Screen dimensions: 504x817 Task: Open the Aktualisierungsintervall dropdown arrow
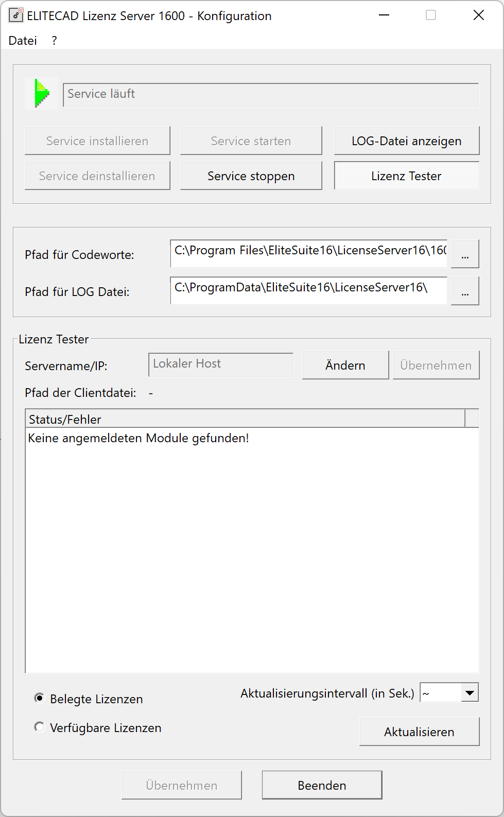point(470,692)
